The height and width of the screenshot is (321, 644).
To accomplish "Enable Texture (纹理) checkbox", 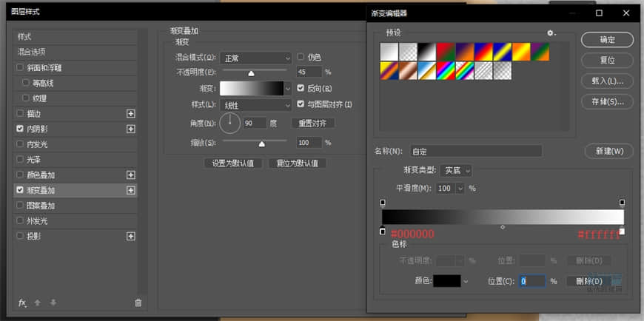I will click(26, 98).
